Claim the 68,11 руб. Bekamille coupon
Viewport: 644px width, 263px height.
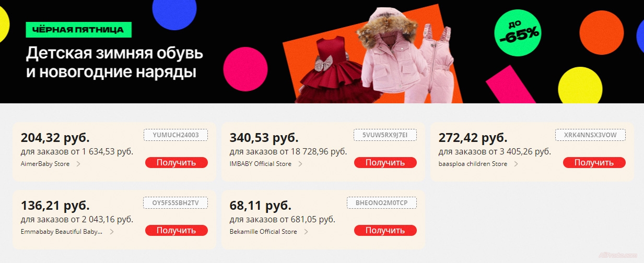[385, 230]
